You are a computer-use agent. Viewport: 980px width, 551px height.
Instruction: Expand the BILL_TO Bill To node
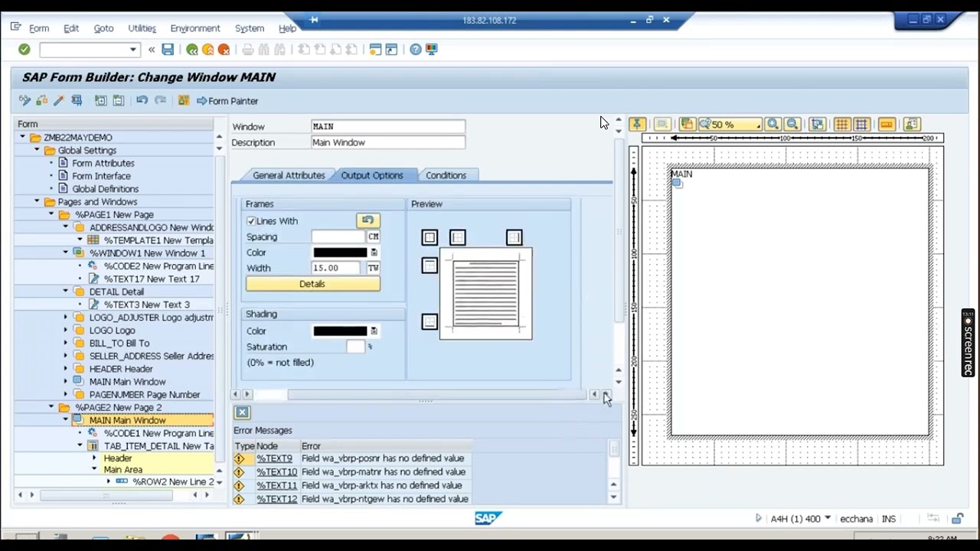66,343
